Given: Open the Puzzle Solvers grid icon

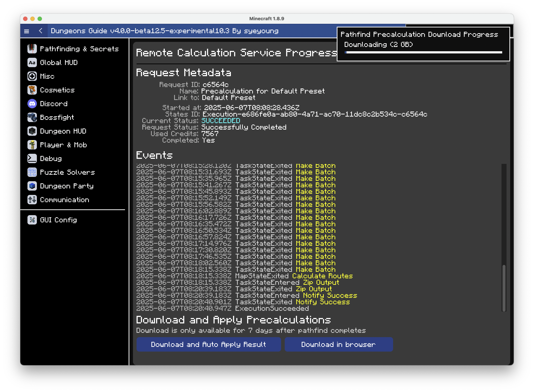Looking at the screenshot, I should (32, 172).
